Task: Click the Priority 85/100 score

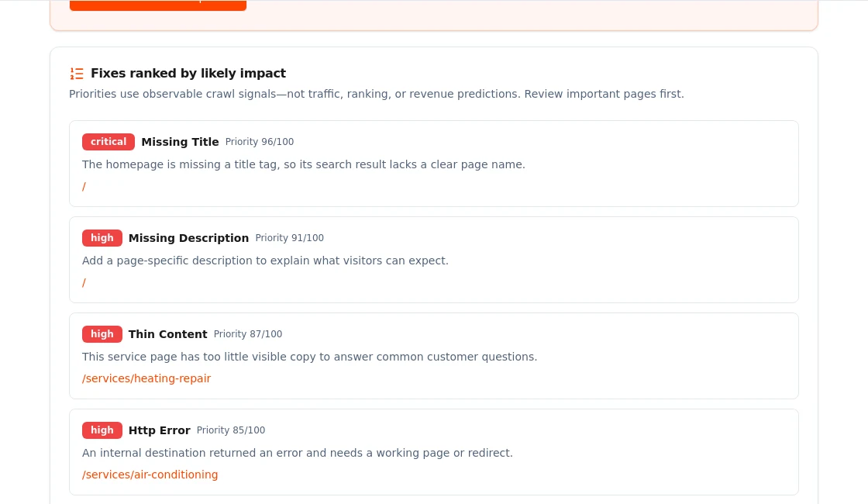Action: tap(231, 430)
